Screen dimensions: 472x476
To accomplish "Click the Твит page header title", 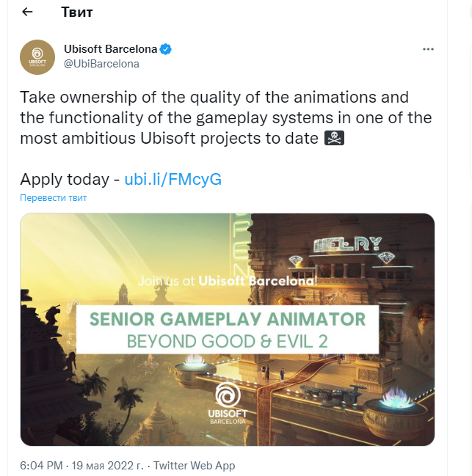I will click(76, 12).
